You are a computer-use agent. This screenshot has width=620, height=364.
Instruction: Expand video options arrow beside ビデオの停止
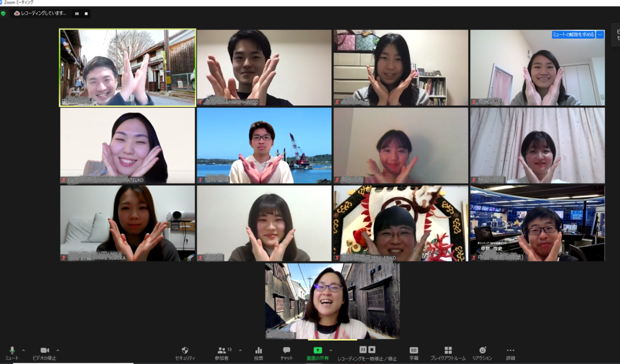(58, 350)
